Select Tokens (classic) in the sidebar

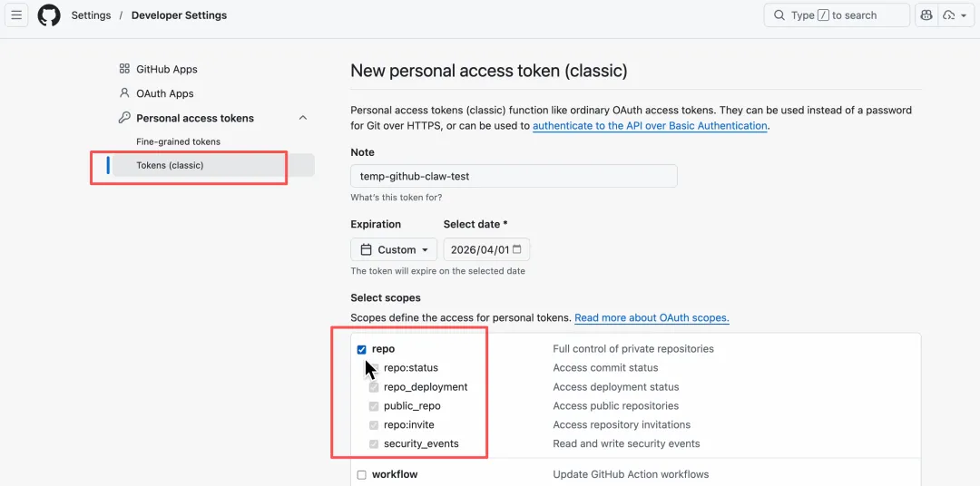[170, 165]
